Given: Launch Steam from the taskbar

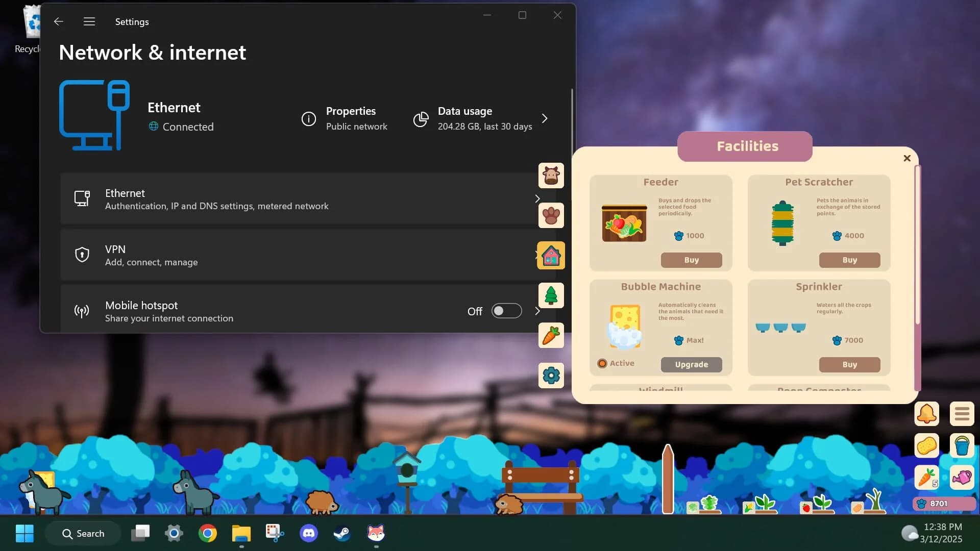Looking at the screenshot, I should pyautogui.click(x=342, y=534).
